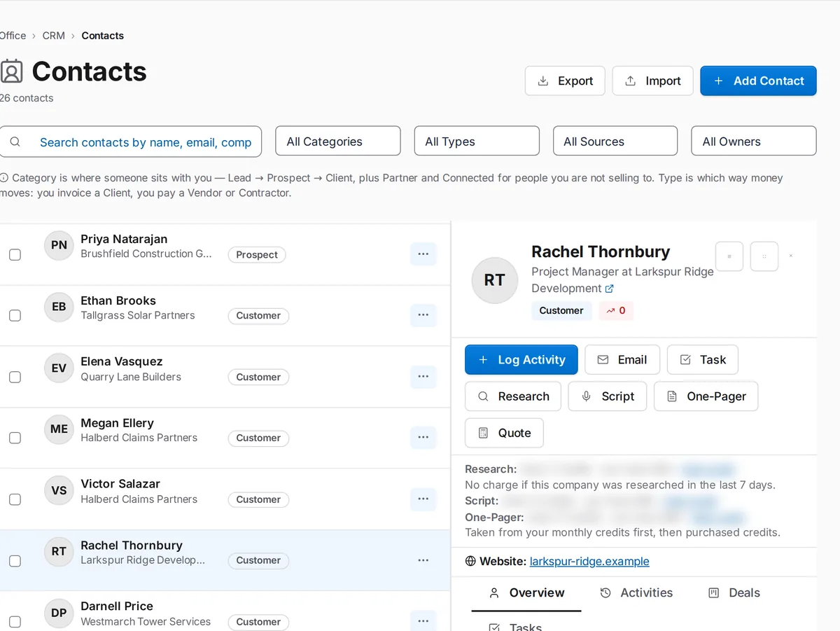Expand the All Sources filter
The height and width of the screenshot is (631, 840).
click(x=615, y=141)
